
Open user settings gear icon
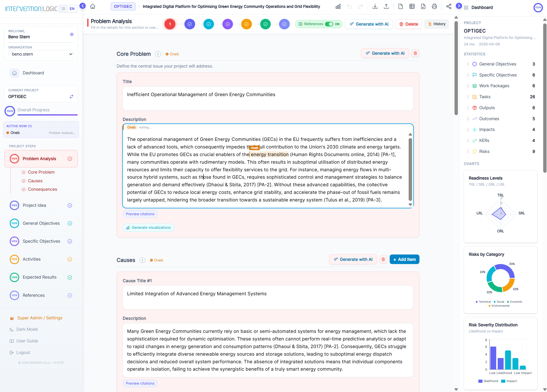point(72,34)
